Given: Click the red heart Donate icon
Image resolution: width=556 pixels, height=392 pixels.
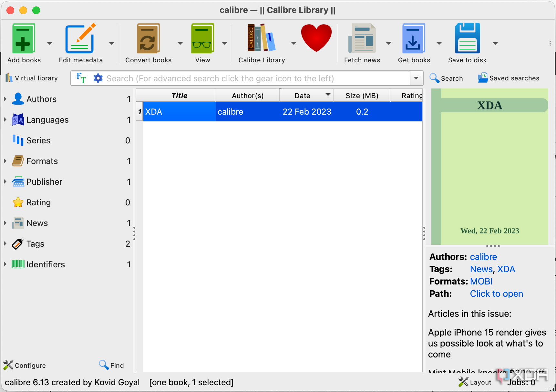Looking at the screenshot, I should 316,37.
